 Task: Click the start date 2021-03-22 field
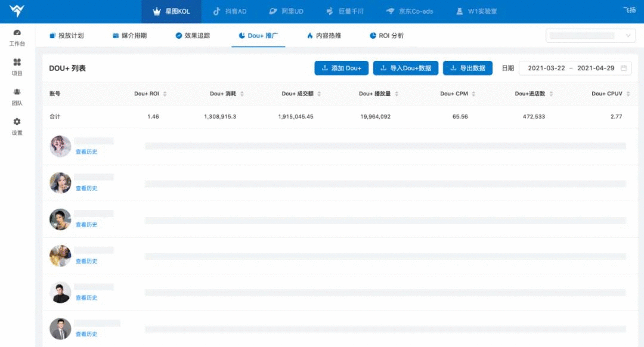coord(546,68)
